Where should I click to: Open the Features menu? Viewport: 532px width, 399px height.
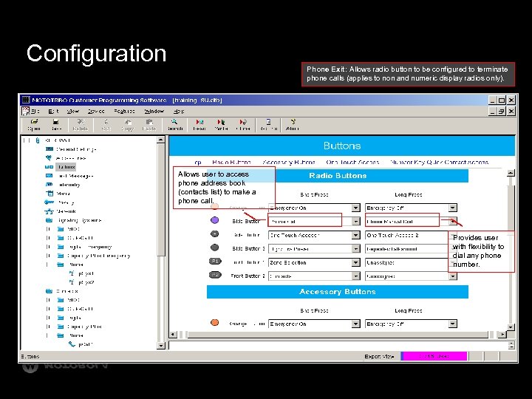124,111
